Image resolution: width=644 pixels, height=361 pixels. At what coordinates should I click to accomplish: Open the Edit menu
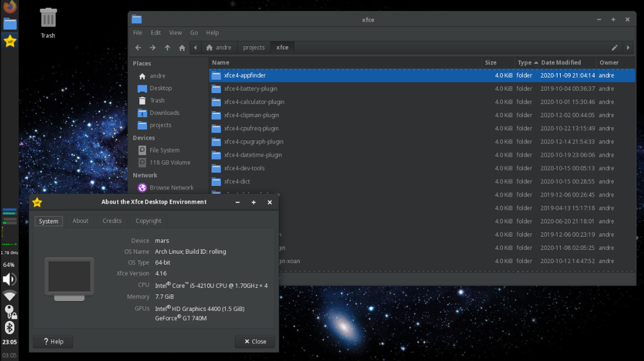click(x=156, y=32)
